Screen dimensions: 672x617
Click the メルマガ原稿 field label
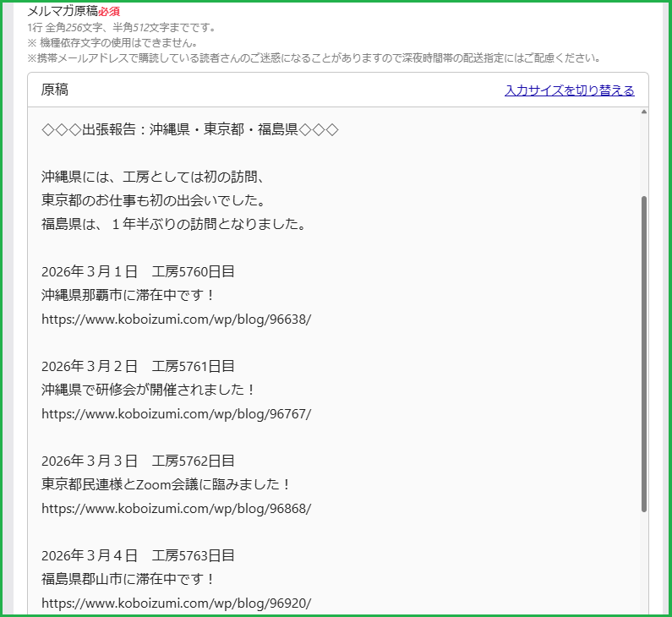click(63, 12)
